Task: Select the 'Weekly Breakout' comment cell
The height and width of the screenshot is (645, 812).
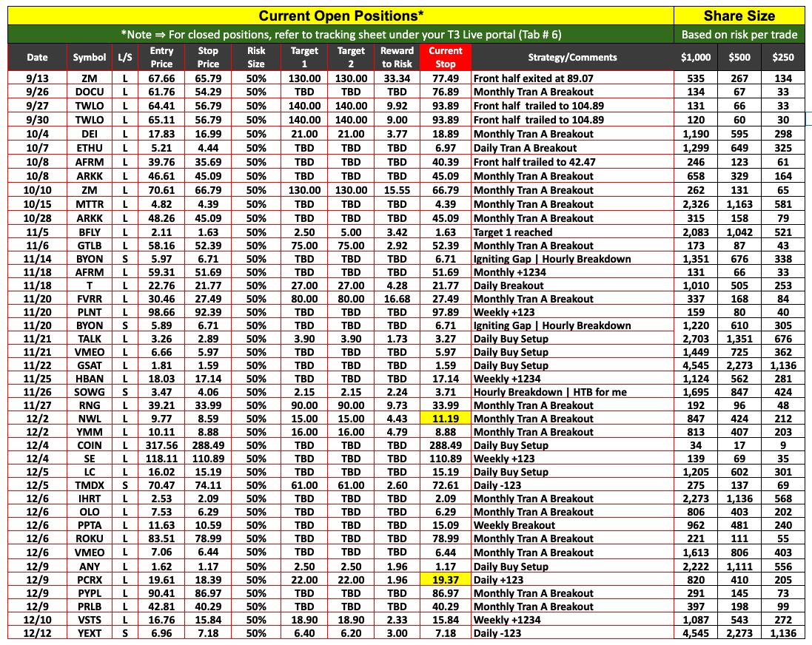Action: (x=514, y=525)
